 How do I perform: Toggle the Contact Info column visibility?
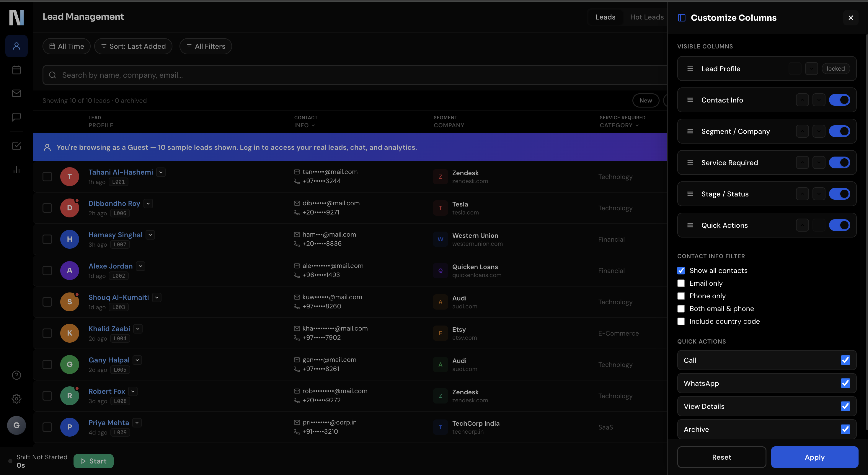[x=839, y=100]
